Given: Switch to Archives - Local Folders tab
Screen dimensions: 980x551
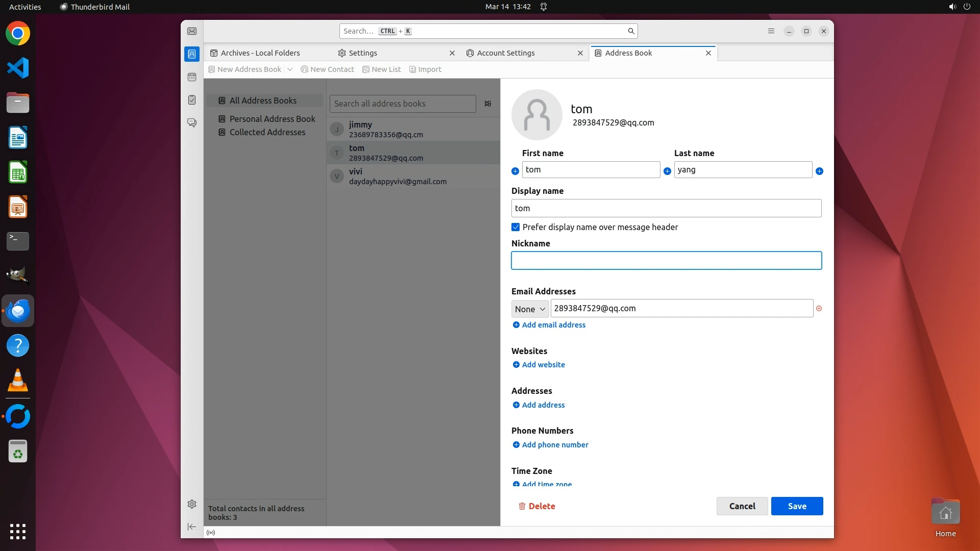Looking at the screenshot, I should 260,53.
